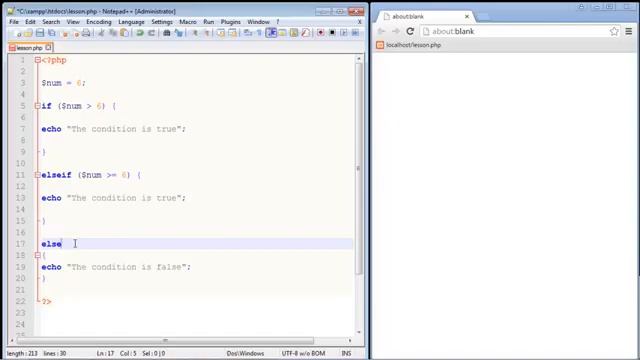Click the Synchronize Horizontal Scrolling icon
This screenshot has height=360, width=640.
tap(233, 33)
